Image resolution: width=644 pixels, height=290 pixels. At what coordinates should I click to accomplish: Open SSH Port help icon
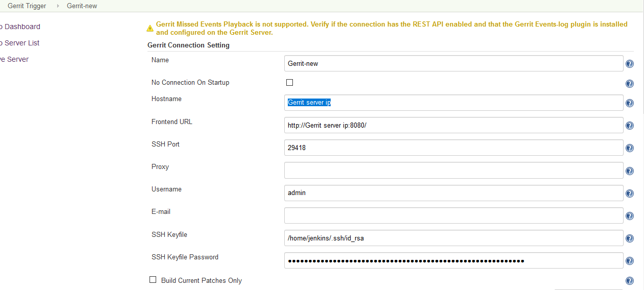point(630,148)
